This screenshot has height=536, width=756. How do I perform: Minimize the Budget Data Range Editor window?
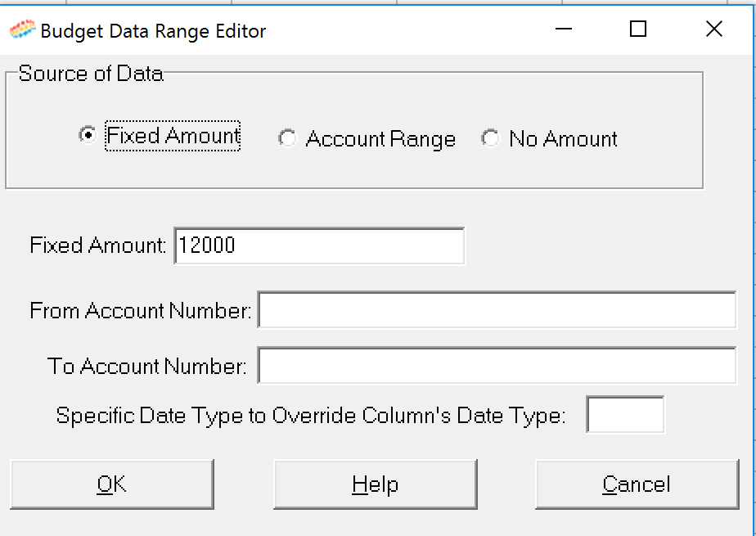563,29
